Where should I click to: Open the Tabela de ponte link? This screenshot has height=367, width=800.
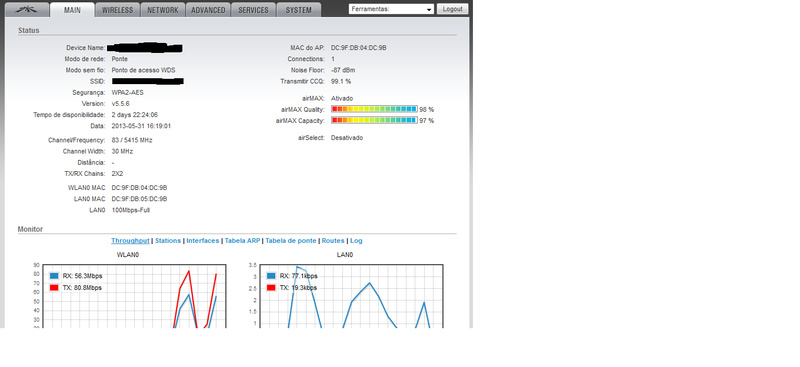click(x=291, y=240)
